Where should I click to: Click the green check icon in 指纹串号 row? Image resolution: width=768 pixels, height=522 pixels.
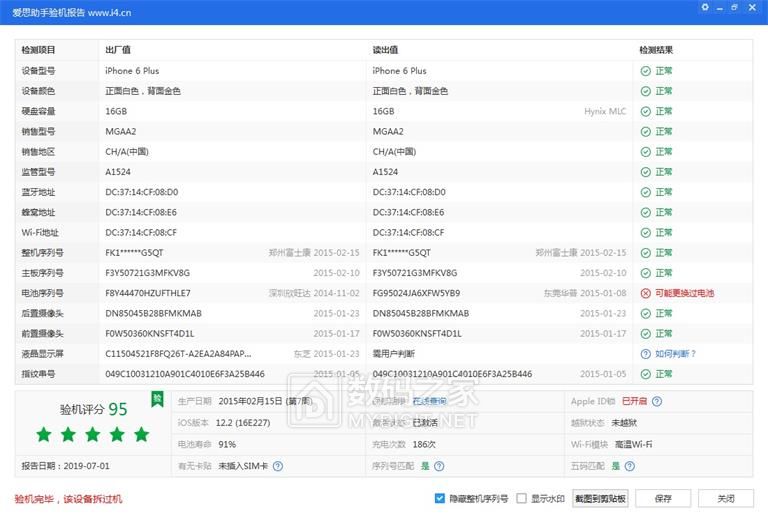click(646, 374)
